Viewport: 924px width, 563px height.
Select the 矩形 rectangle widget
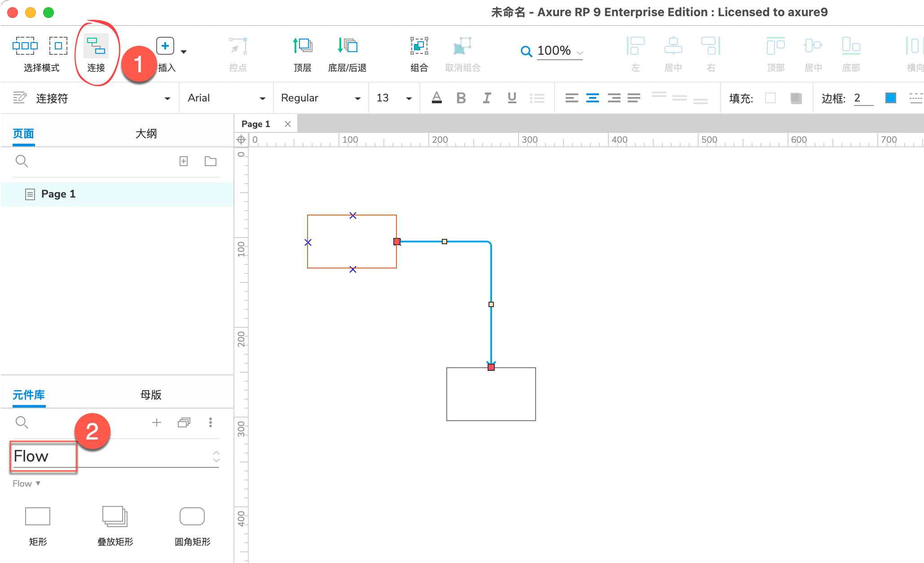(x=38, y=526)
